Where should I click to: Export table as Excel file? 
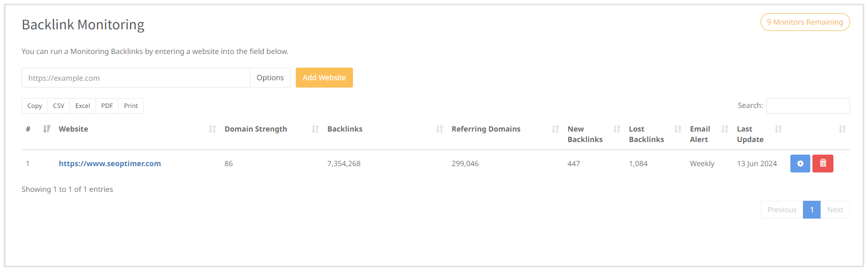coord(83,106)
